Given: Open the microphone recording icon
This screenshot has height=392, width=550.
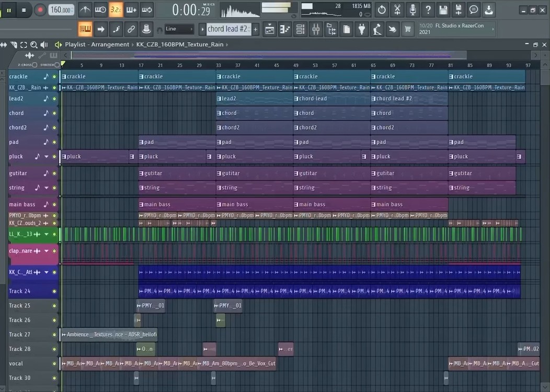Looking at the screenshot, I should 412,9.
